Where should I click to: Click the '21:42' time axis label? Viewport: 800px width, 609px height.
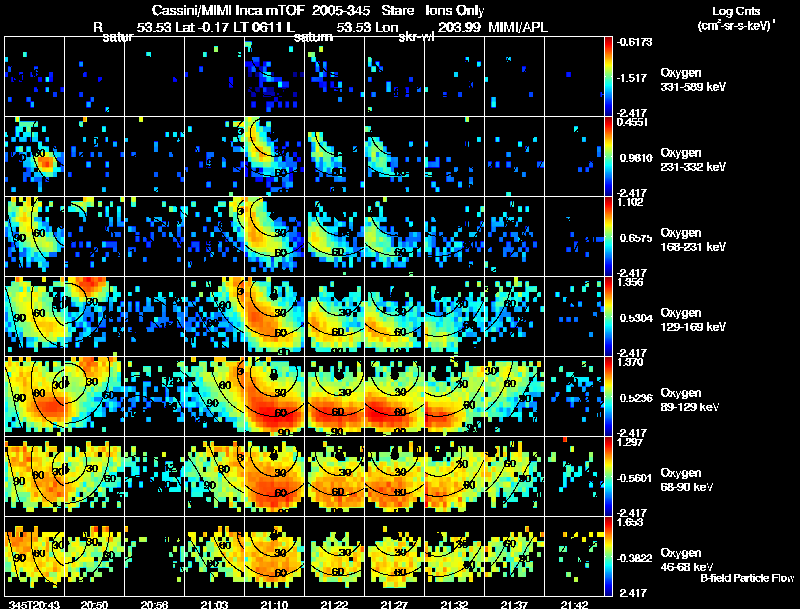pos(574,605)
